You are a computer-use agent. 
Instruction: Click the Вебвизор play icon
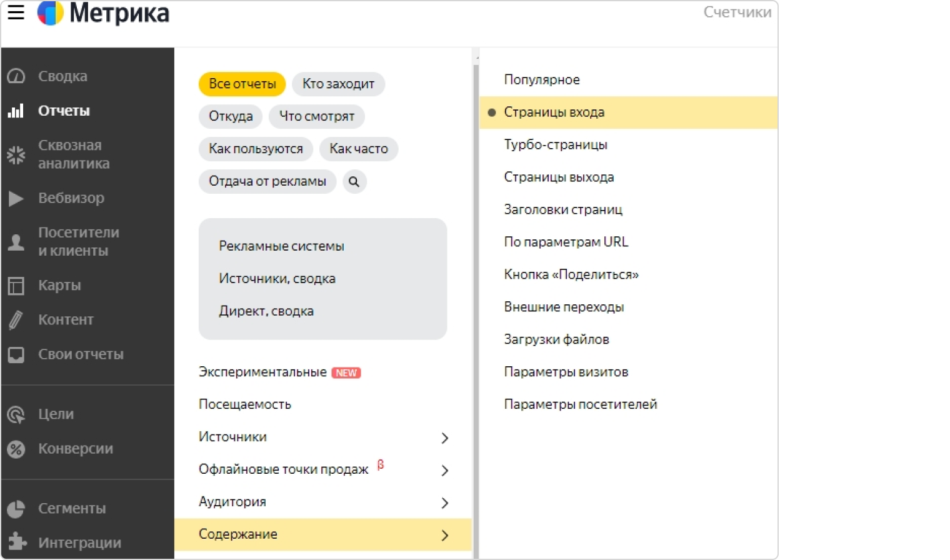(x=16, y=199)
